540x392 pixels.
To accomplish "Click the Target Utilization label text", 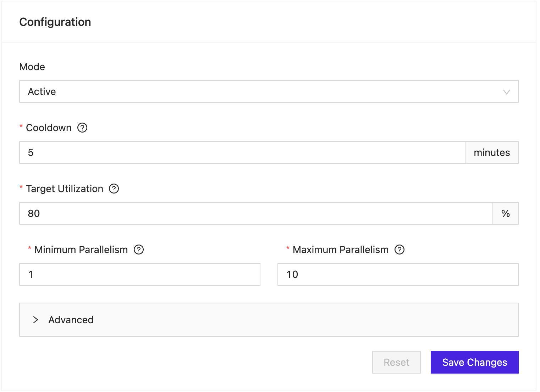I will coord(65,189).
